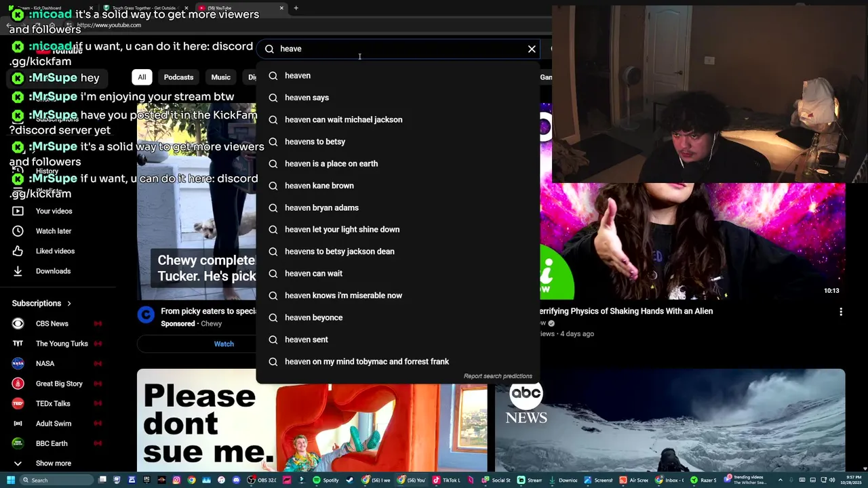Select the 'Podcasts' filter chip

pyautogui.click(x=178, y=77)
